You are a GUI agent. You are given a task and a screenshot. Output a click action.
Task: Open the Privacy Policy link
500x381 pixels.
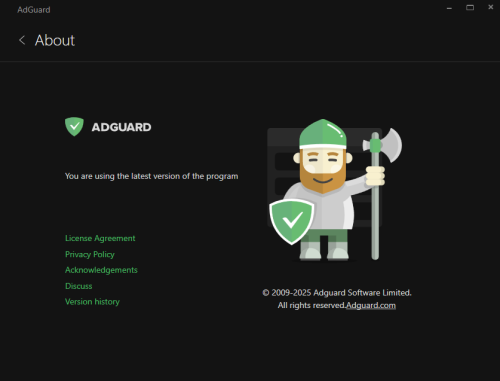(90, 254)
